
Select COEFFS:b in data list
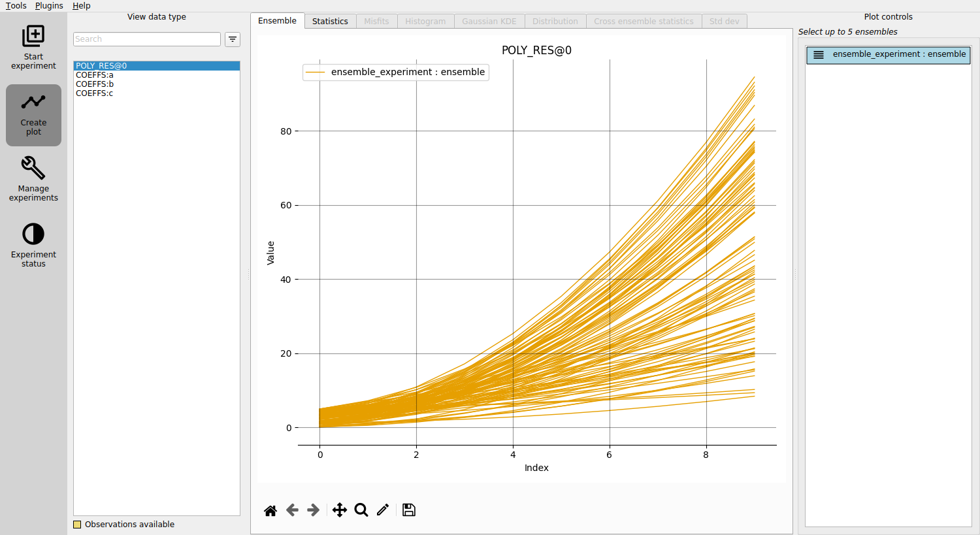157,84
